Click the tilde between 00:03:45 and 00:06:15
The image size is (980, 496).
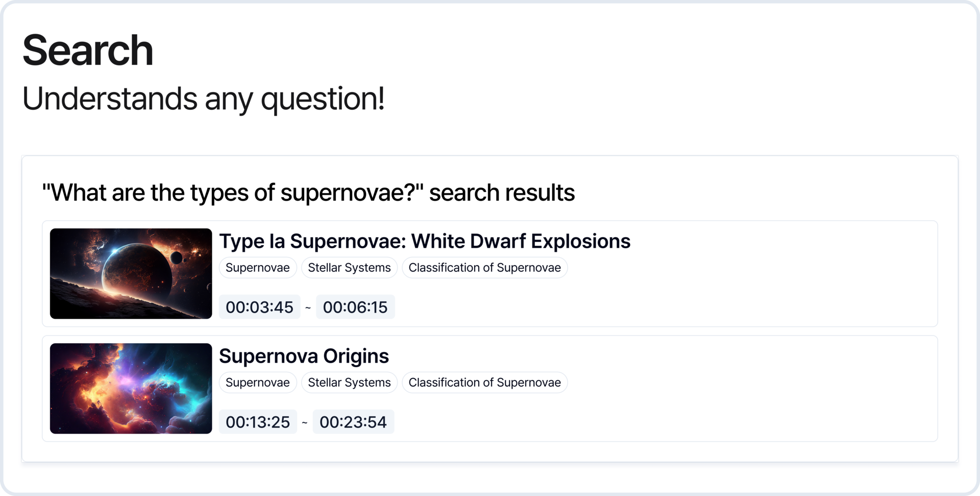[x=308, y=308]
